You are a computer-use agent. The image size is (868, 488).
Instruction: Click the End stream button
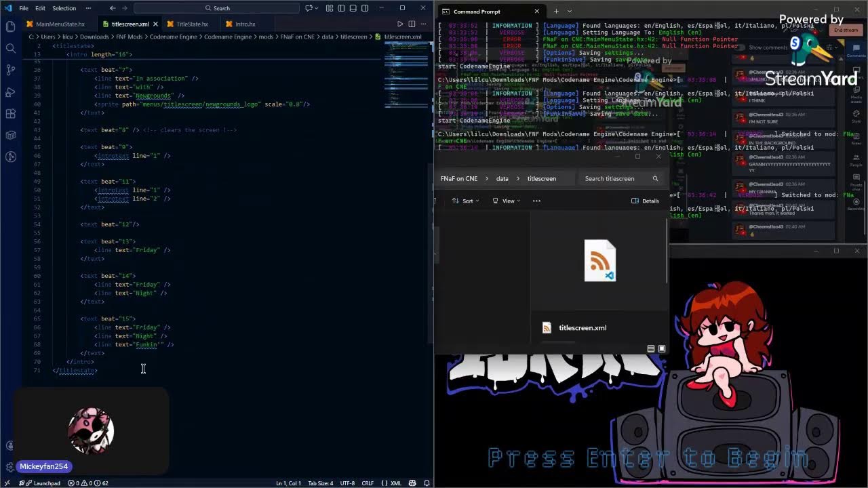(x=846, y=30)
